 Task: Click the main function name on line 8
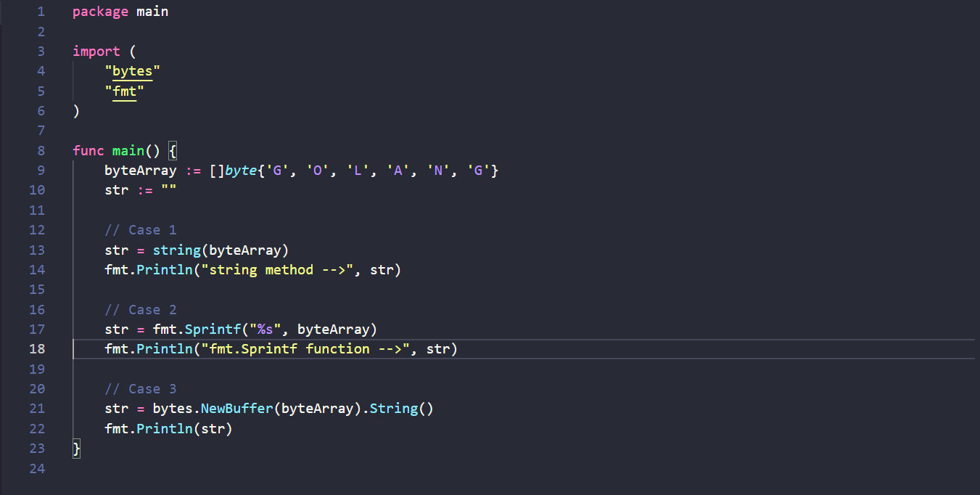point(128,150)
